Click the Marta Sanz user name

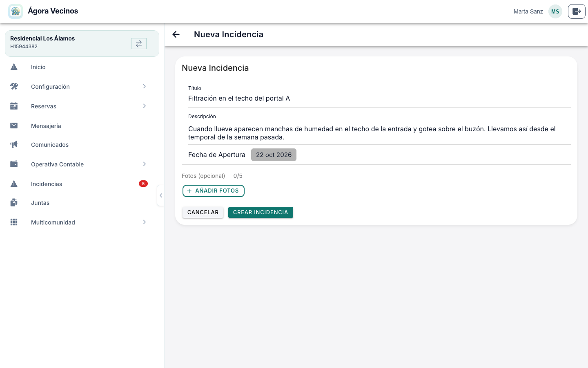click(528, 11)
